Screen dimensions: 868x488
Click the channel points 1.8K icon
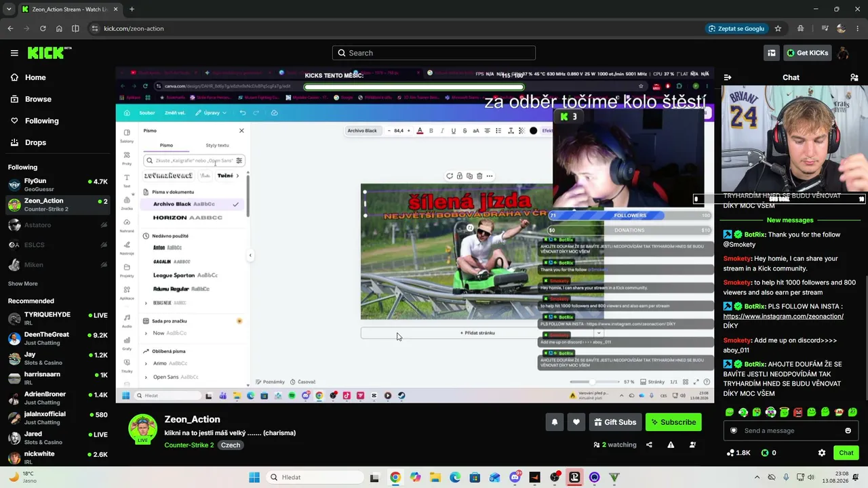(x=730, y=453)
